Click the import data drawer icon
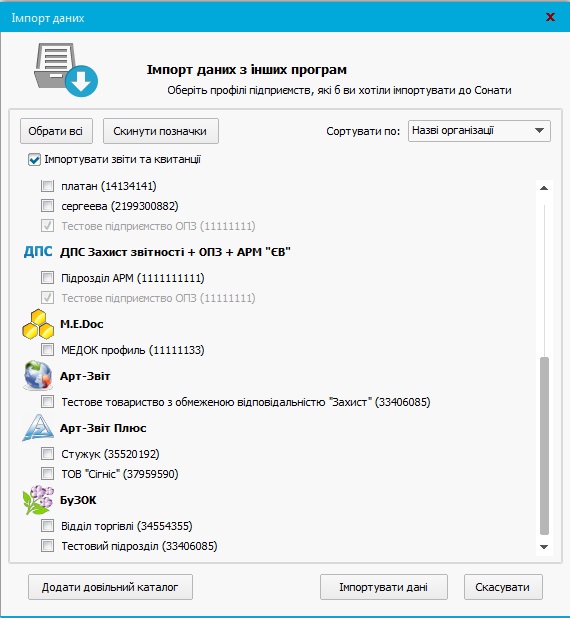 pyautogui.click(x=65, y=70)
